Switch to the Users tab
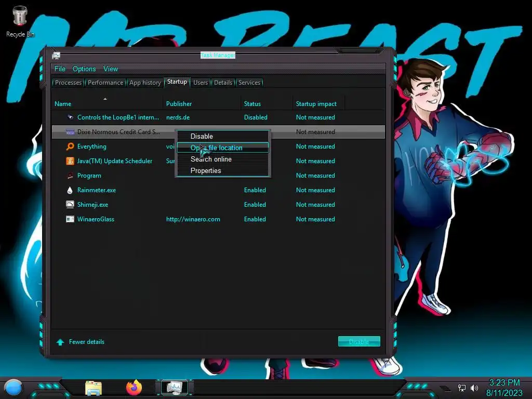This screenshot has width=532, height=399. tap(201, 83)
